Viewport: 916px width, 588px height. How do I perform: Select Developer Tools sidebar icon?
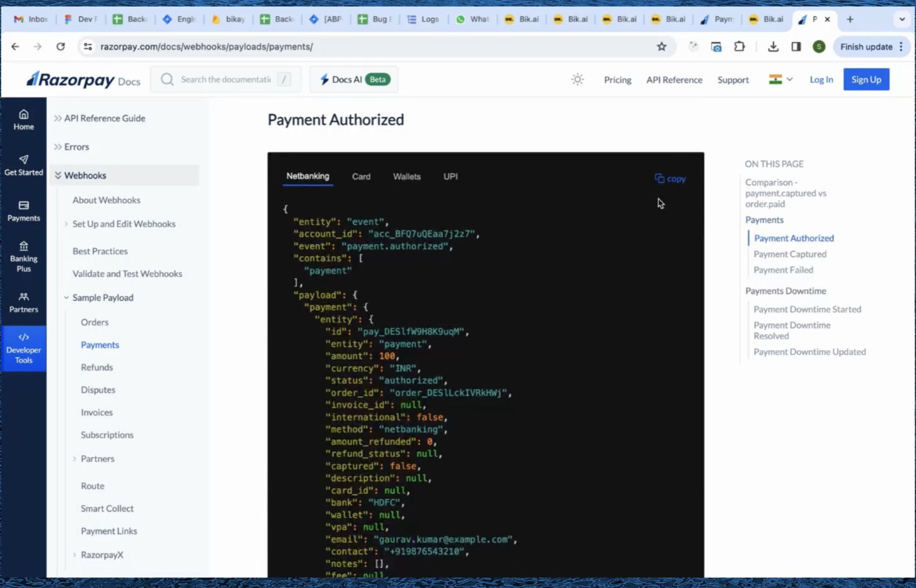click(x=23, y=348)
